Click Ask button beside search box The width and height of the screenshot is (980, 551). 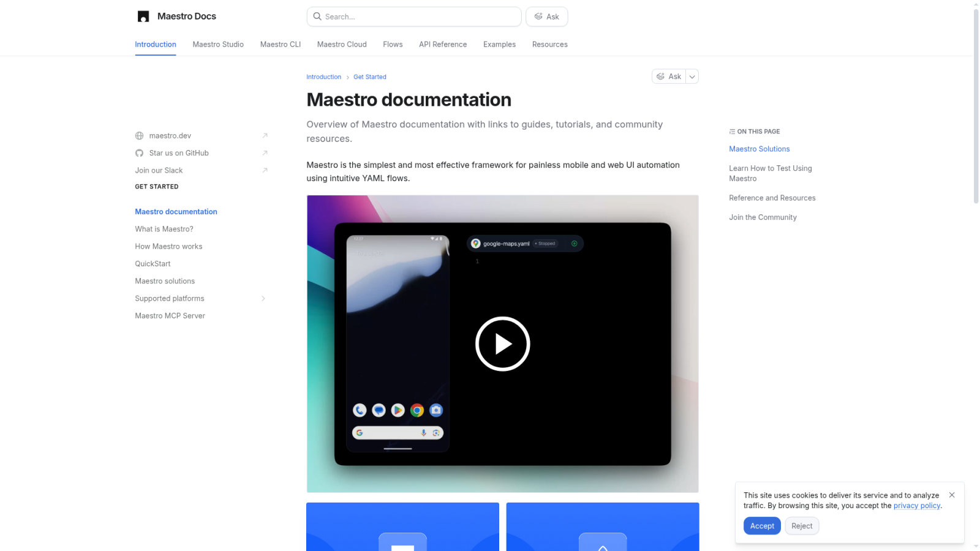coord(547,17)
